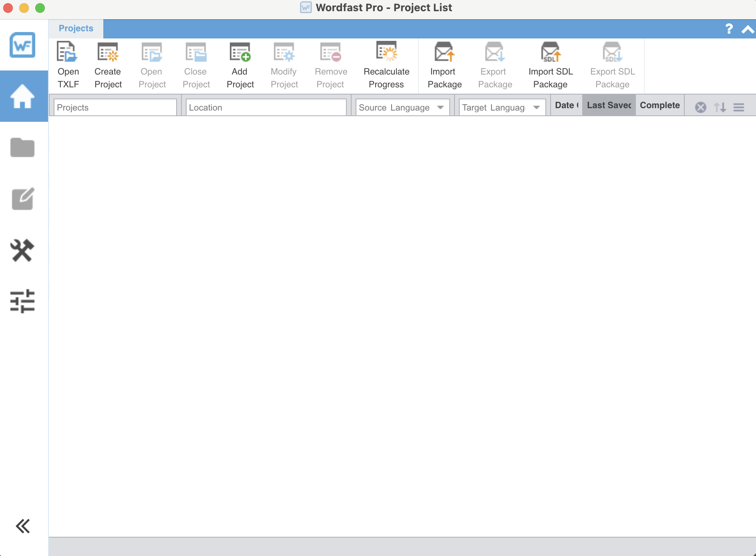The height and width of the screenshot is (556, 756).
Task: Run Recalculate Progress
Action: (386, 65)
